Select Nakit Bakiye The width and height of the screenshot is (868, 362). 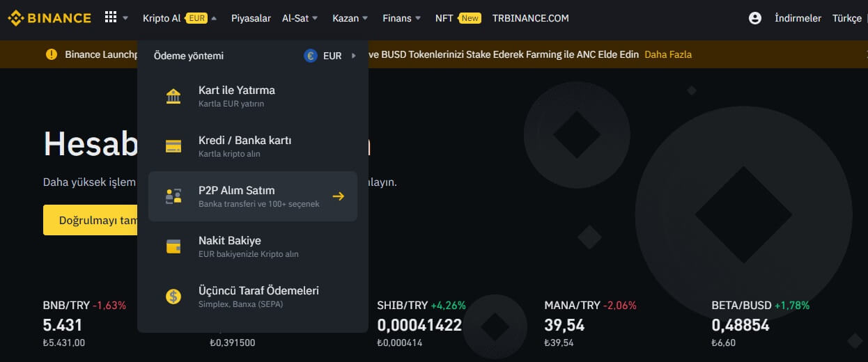pyautogui.click(x=253, y=246)
